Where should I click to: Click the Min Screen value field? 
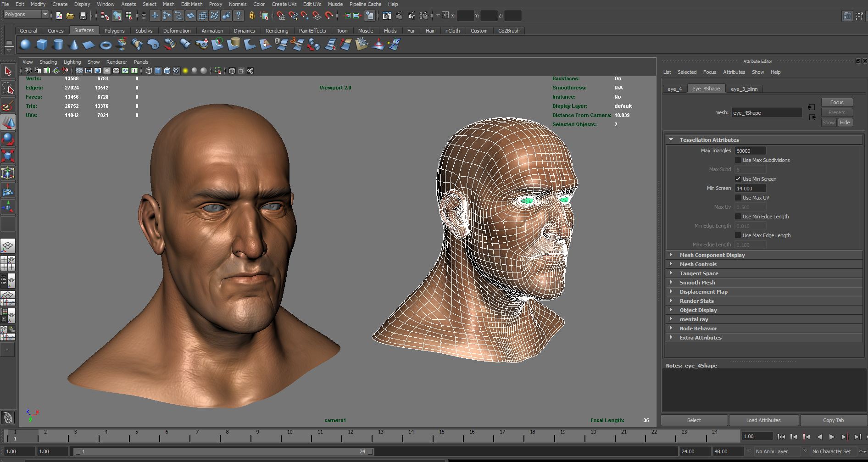(x=751, y=188)
